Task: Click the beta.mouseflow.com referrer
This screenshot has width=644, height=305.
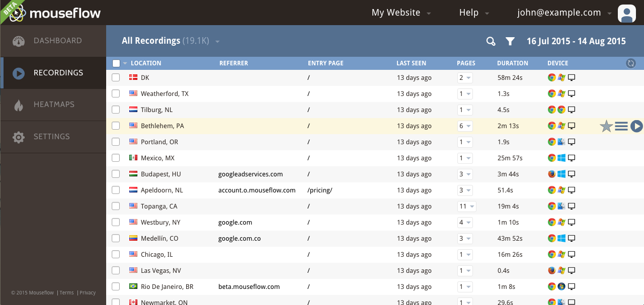Action: coord(249,286)
